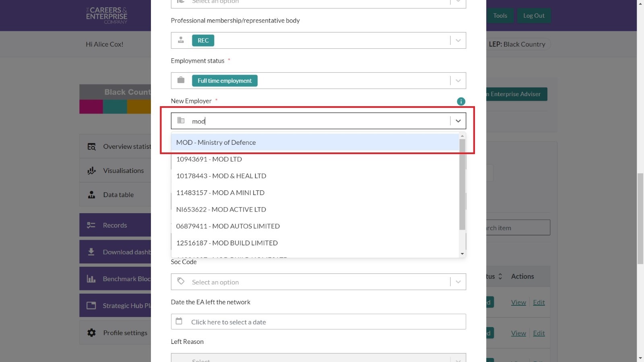Image resolution: width=644 pixels, height=362 pixels.
Task: Open the first Edit link
Action: pos(539,302)
